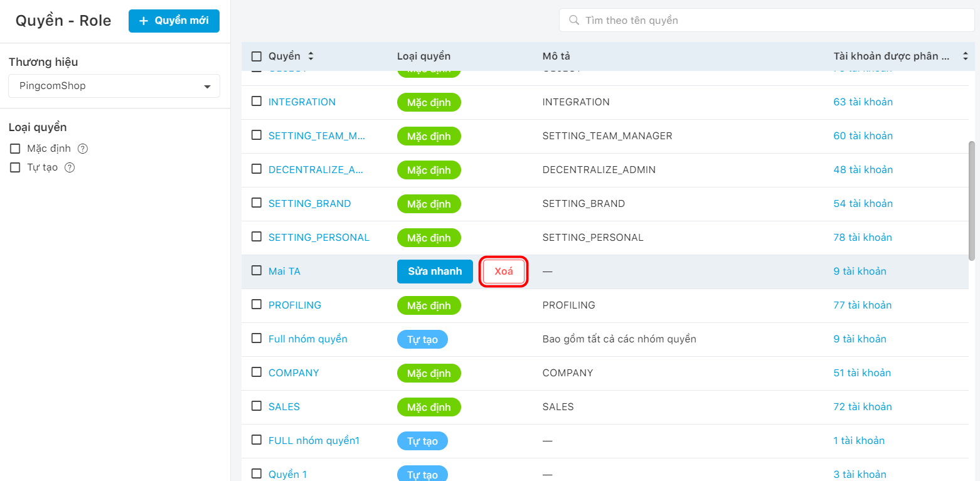
Task: Focus the Tìm theo tên quyền search field
Action: click(767, 20)
